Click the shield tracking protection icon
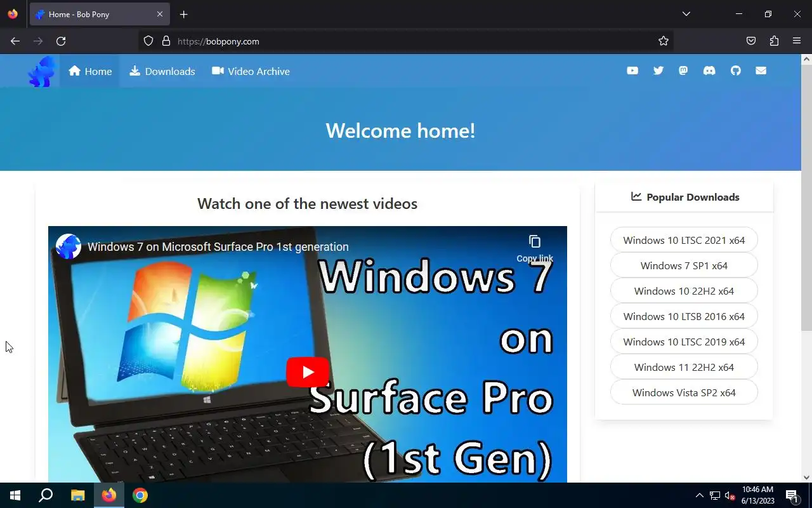Screen dimensions: 812x508 tap(148, 41)
